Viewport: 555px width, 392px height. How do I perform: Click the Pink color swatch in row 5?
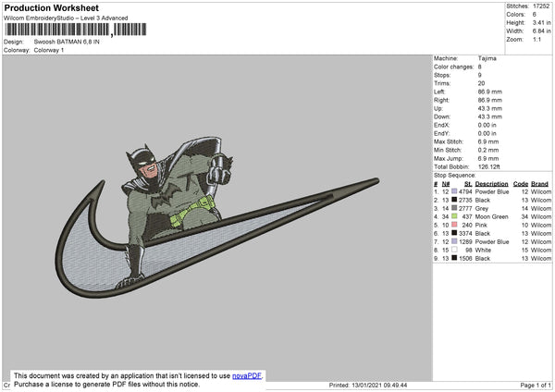454,225
